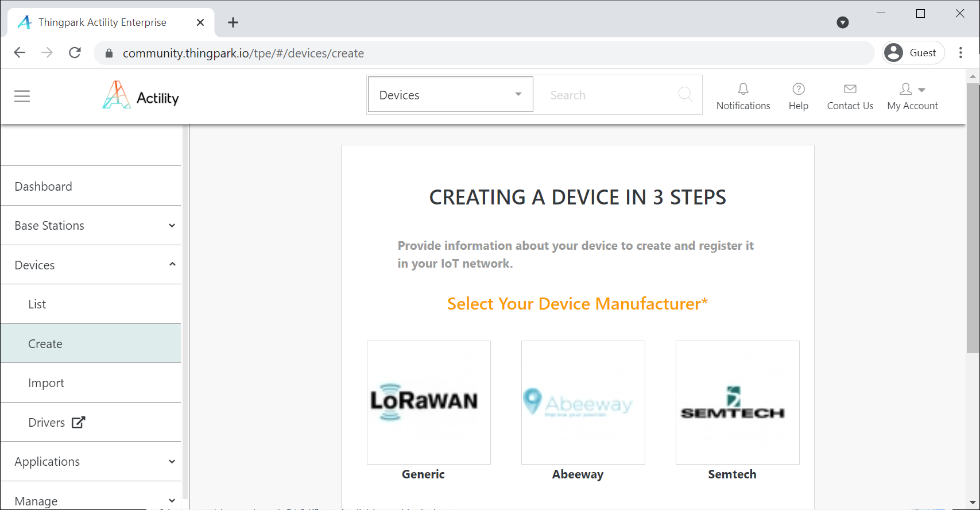
Task: Open Chrome three-dot menu
Action: tap(960, 53)
